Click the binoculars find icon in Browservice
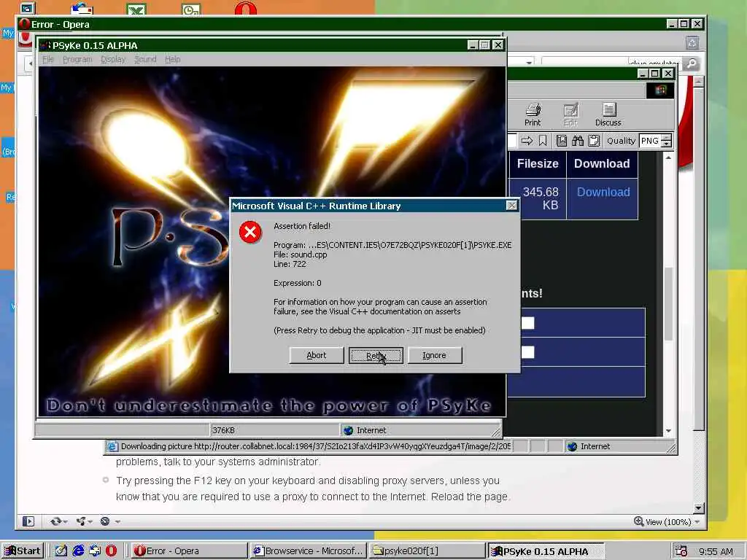The width and height of the screenshot is (747, 560). tap(578, 141)
